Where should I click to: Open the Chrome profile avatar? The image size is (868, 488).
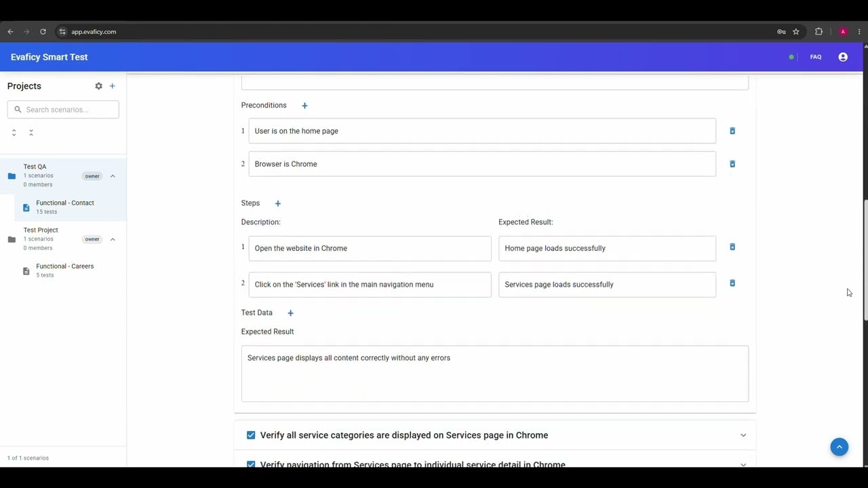click(843, 32)
